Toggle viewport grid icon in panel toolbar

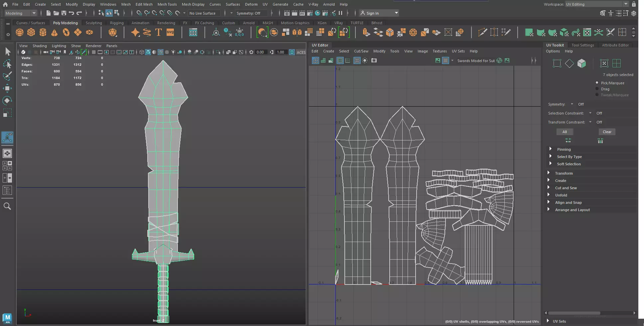click(x=94, y=52)
